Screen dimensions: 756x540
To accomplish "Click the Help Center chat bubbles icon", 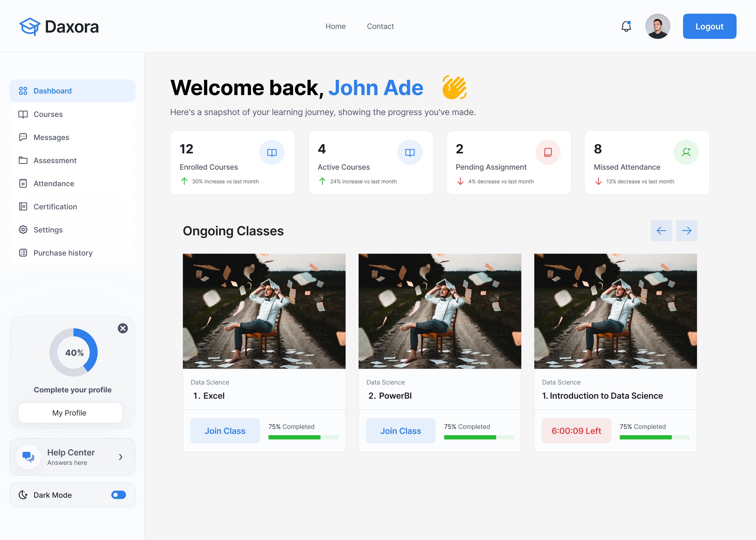I will tap(28, 457).
